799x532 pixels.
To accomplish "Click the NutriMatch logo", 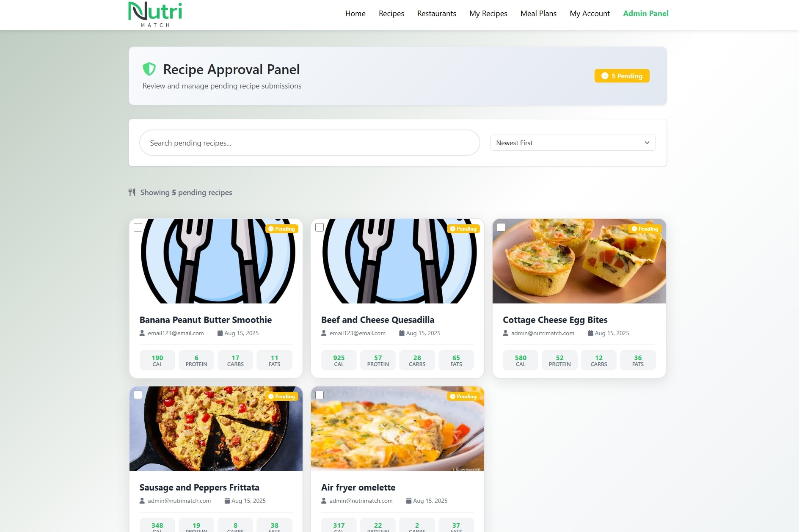I will tap(155, 15).
